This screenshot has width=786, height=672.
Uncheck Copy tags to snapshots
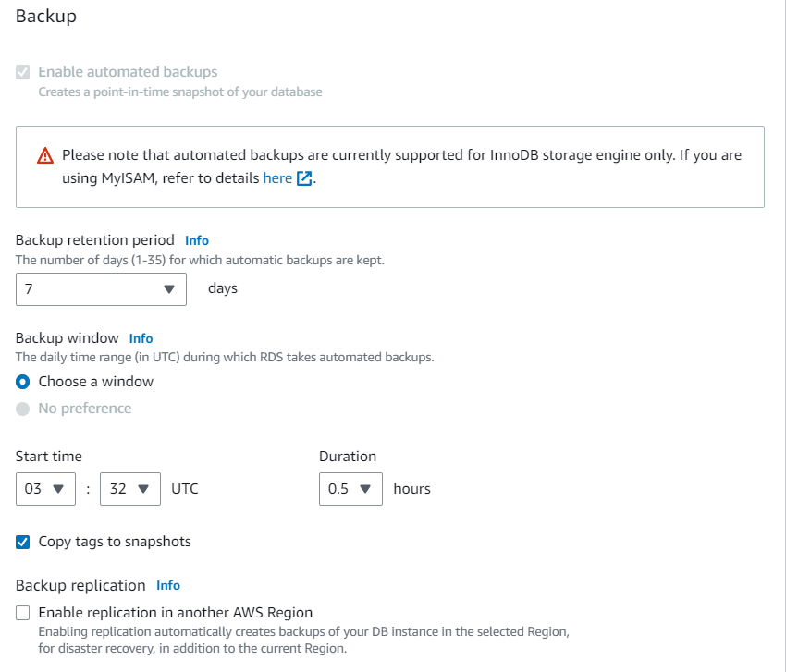coord(23,542)
